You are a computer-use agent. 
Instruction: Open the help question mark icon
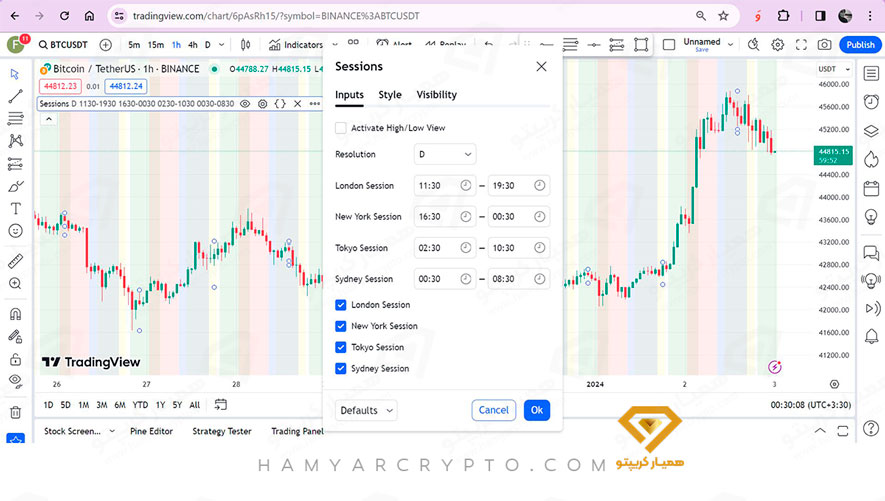pyautogui.click(x=871, y=429)
